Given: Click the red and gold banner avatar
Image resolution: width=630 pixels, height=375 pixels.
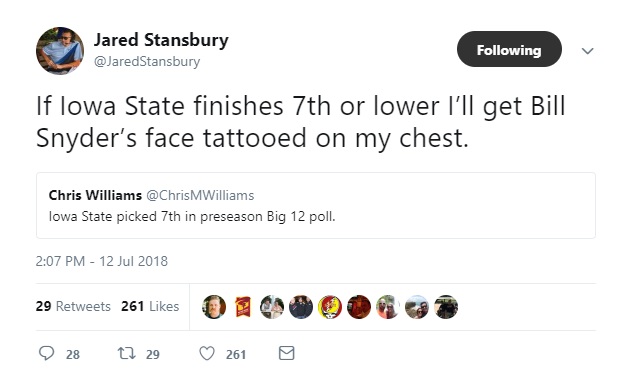Looking at the screenshot, I should click(243, 307).
